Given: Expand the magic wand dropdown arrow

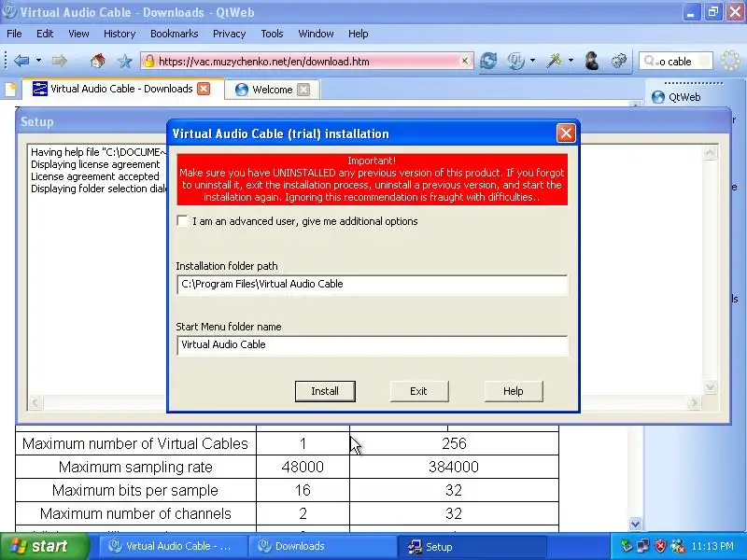Looking at the screenshot, I should coord(571,61).
